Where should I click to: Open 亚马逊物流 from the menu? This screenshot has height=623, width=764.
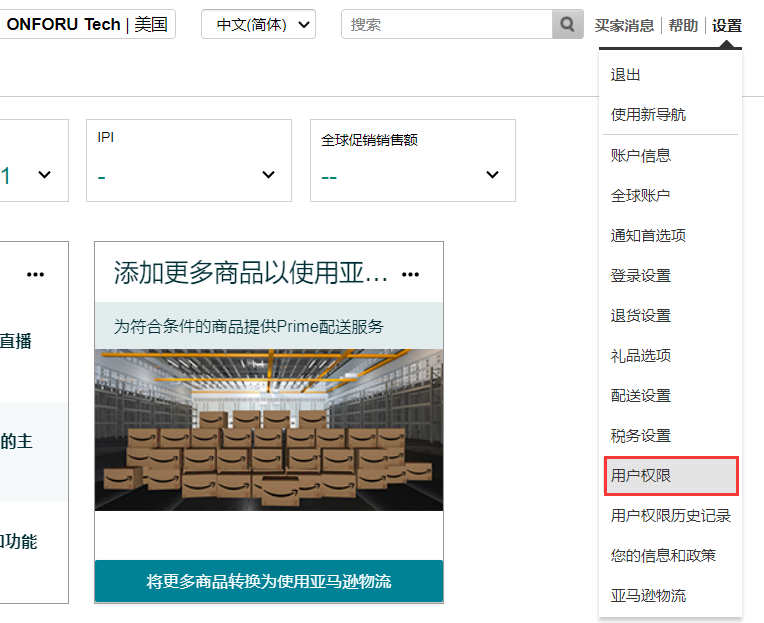click(648, 596)
